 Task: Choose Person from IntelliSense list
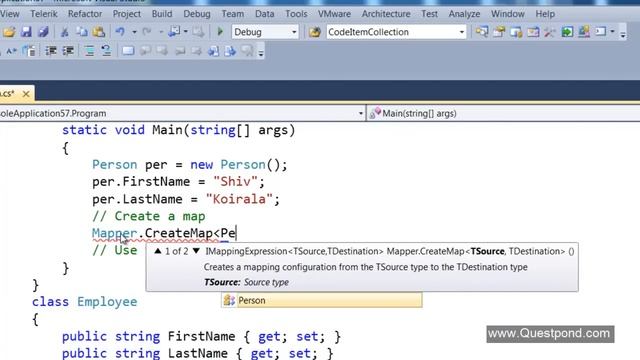click(x=322, y=300)
